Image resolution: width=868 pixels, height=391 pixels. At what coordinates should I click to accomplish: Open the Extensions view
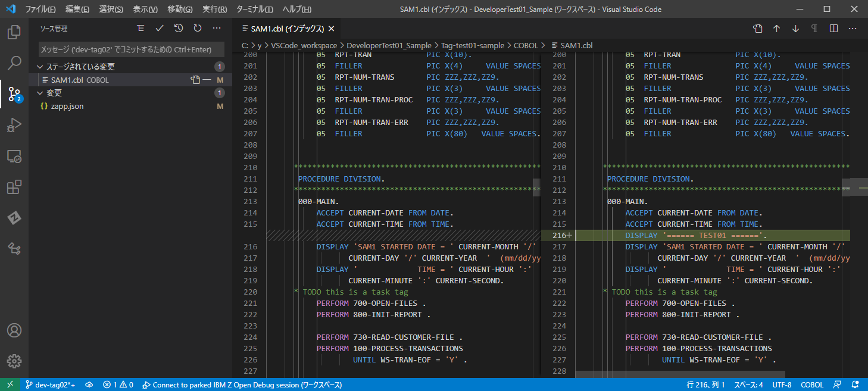[x=14, y=187]
